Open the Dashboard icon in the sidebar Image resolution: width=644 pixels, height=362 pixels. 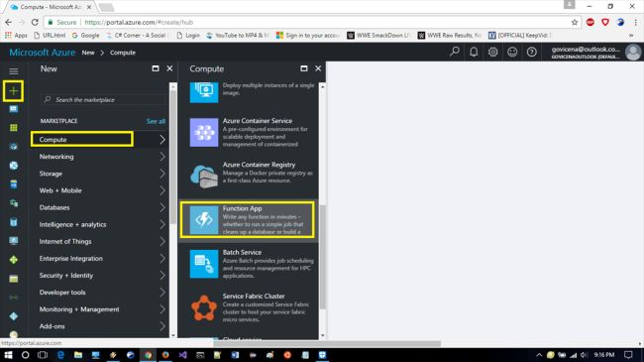[14, 109]
